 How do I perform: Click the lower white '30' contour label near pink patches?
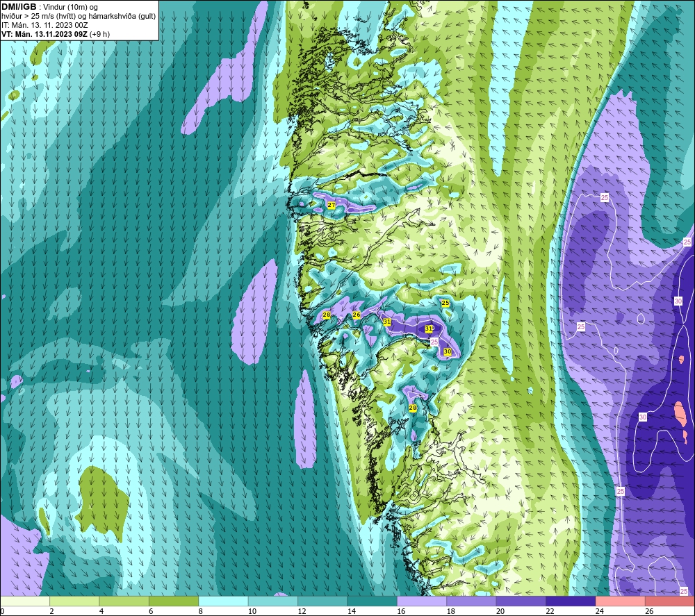pyautogui.click(x=643, y=417)
